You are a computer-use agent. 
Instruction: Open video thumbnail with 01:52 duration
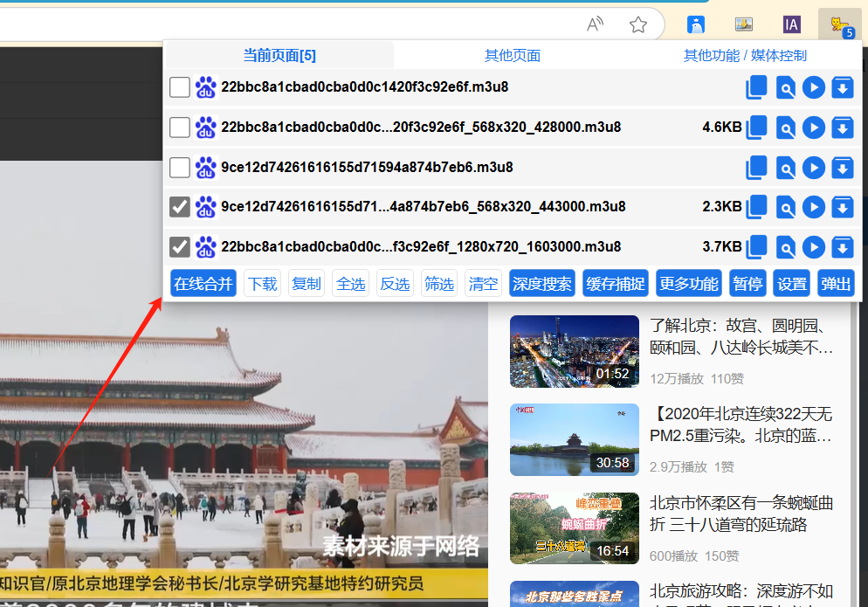point(575,351)
